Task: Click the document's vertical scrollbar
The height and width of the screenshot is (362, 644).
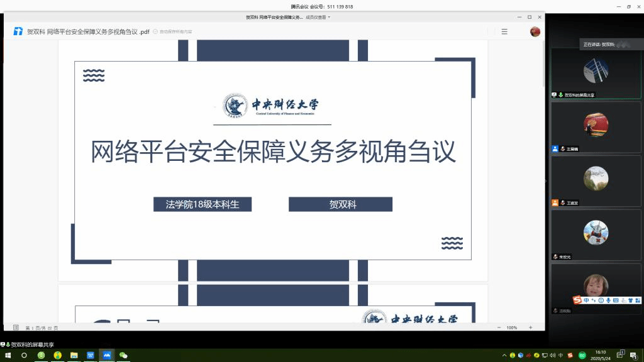Action: pos(543,63)
